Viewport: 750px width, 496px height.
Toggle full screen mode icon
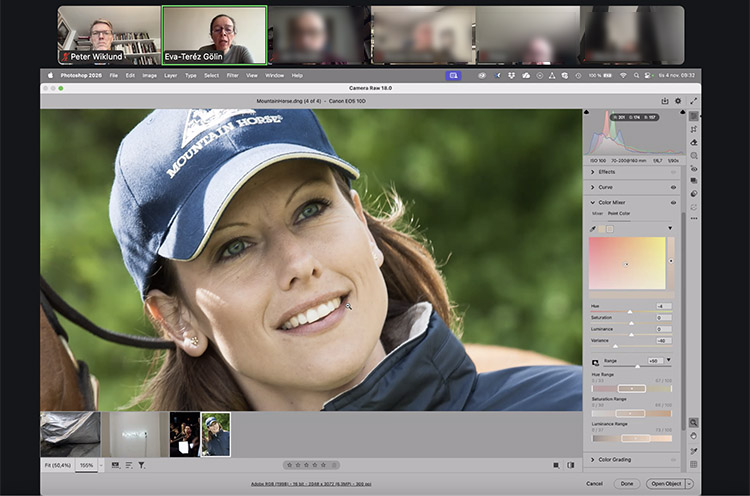click(x=693, y=101)
